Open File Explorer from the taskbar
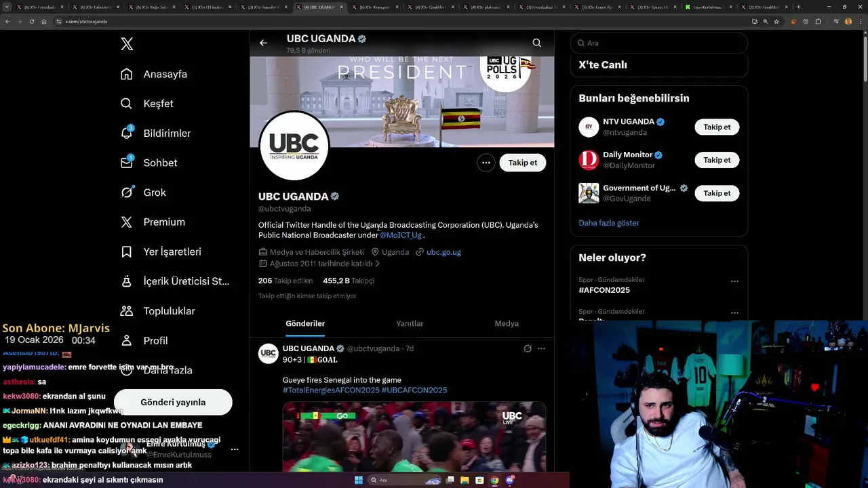Viewport: 868px width, 488px height. [x=465, y=480]
